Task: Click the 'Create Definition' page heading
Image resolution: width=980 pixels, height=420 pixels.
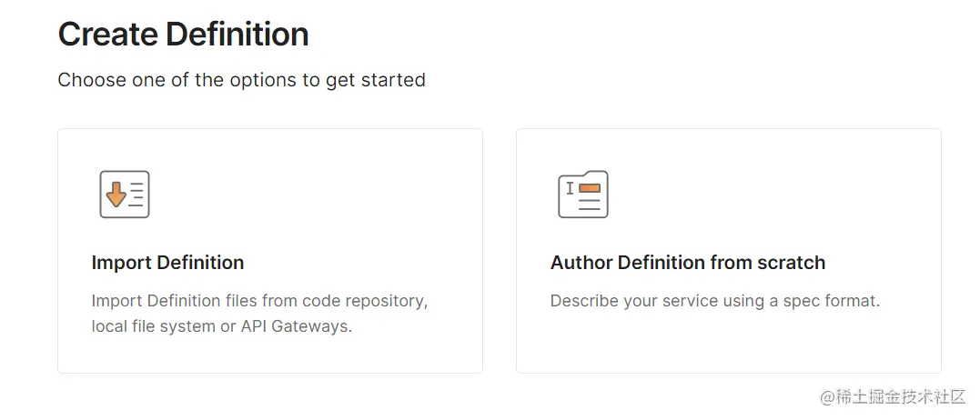Action: [x=183, y=35]
